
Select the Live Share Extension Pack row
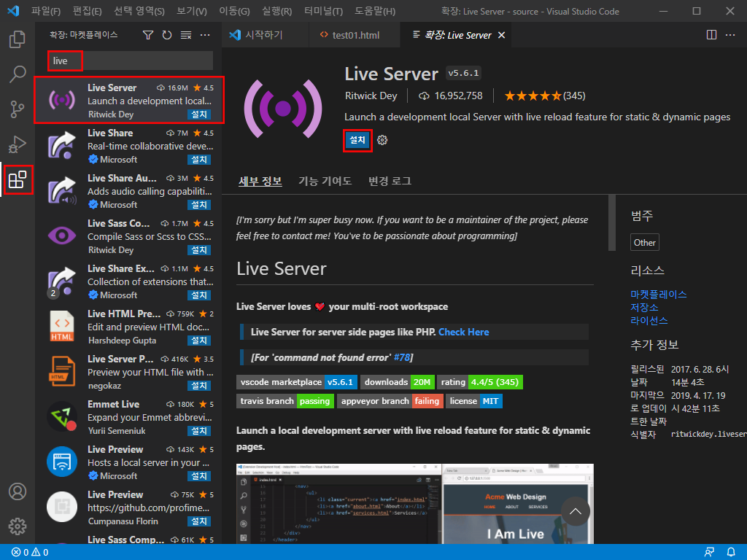tap(128, 282)
